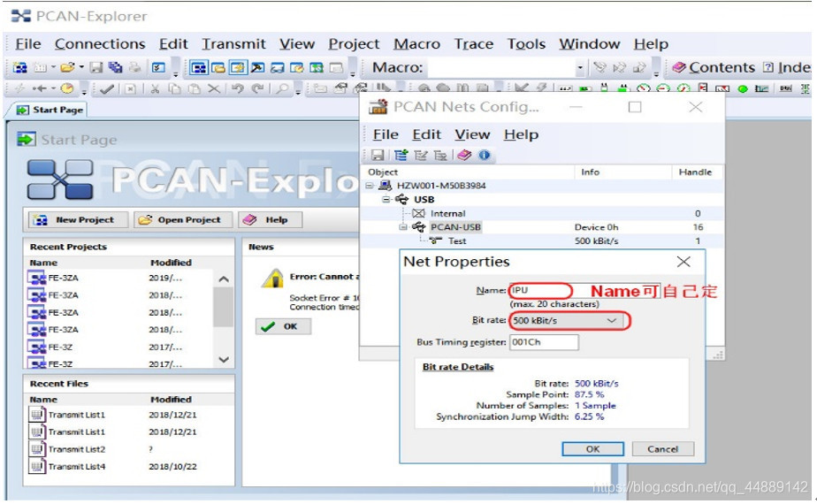The height and width of the screenshot is (504, 817).
Task: Open the Trace menu
Action: pos(474,44)
